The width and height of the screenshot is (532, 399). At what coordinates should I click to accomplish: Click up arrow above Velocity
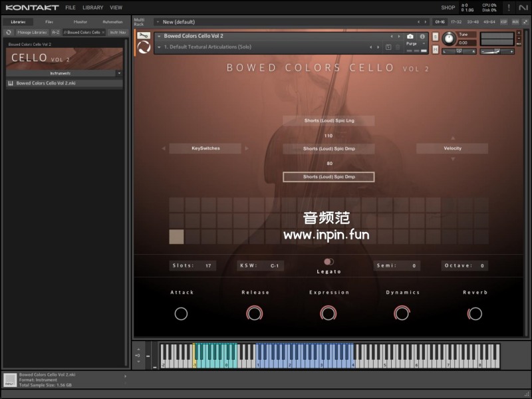(x=453, y=138)
